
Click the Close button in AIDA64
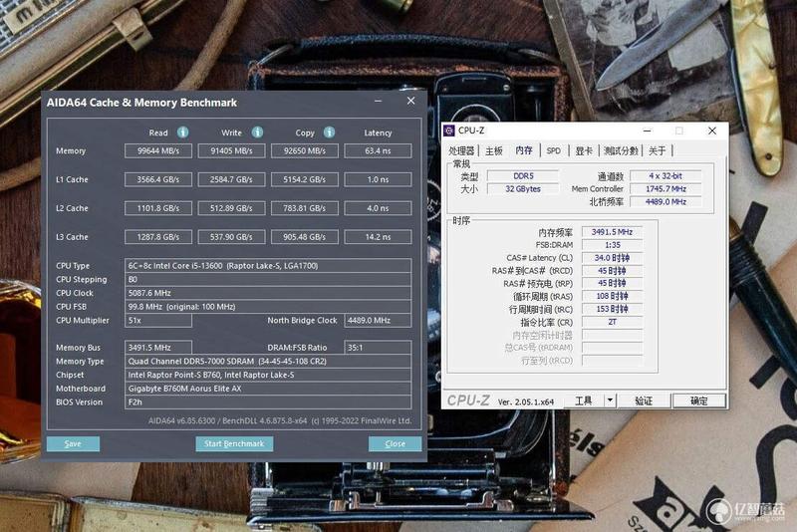point(395,443)
